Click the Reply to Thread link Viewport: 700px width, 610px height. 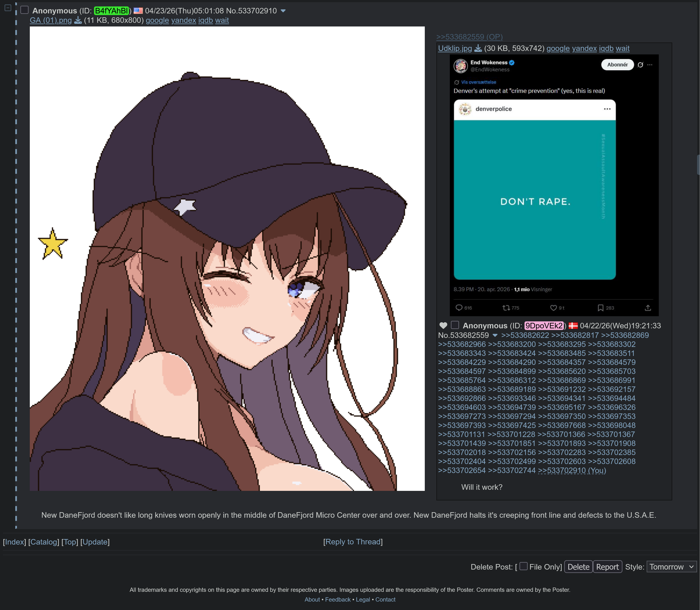pyautogui.click(x=353, y=542)
